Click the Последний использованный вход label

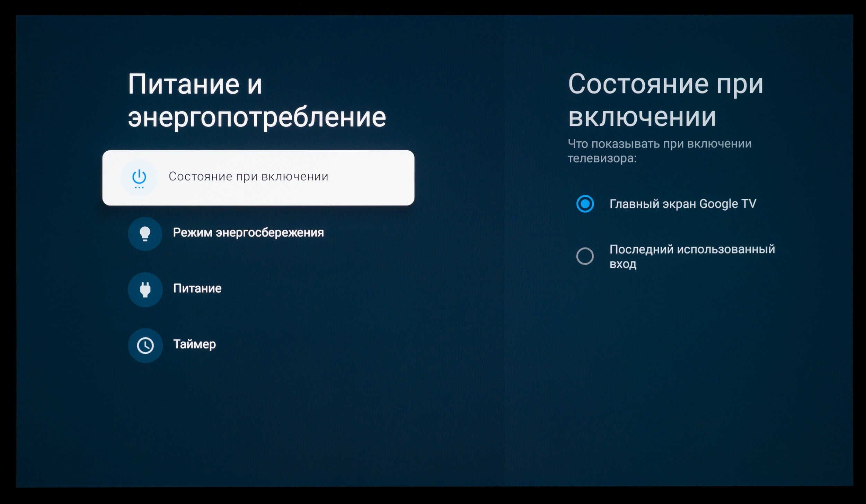[x=692, y=256]
